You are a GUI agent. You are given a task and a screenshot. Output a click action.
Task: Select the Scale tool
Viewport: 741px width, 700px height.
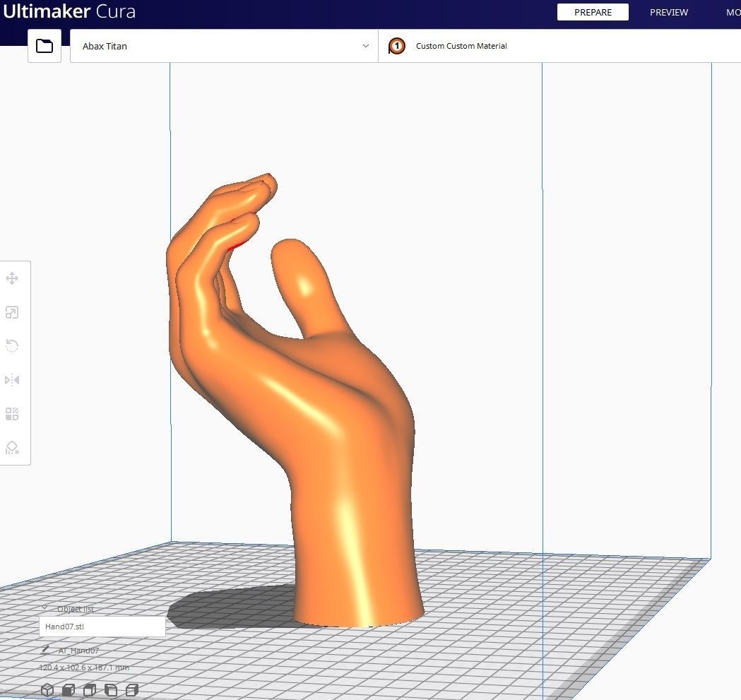click(x=12, y=312)
